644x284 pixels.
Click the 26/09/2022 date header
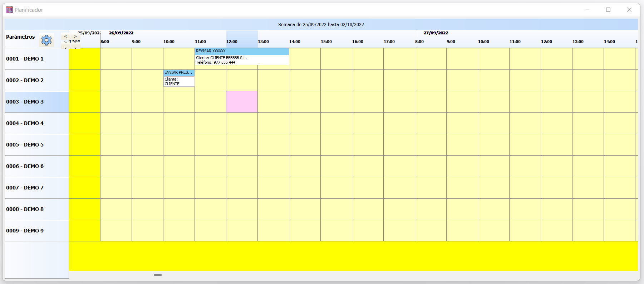pyautogui.click(x=121, y=33)
